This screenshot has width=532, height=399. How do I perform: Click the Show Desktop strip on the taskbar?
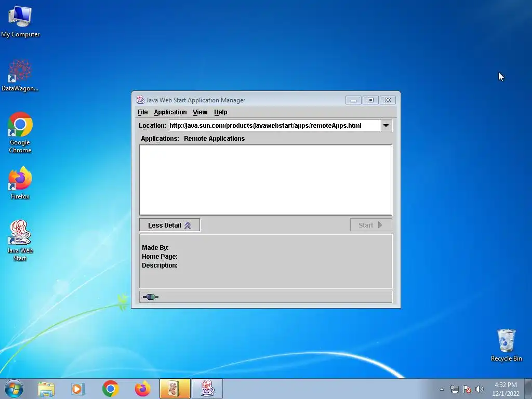click(528, 389)
